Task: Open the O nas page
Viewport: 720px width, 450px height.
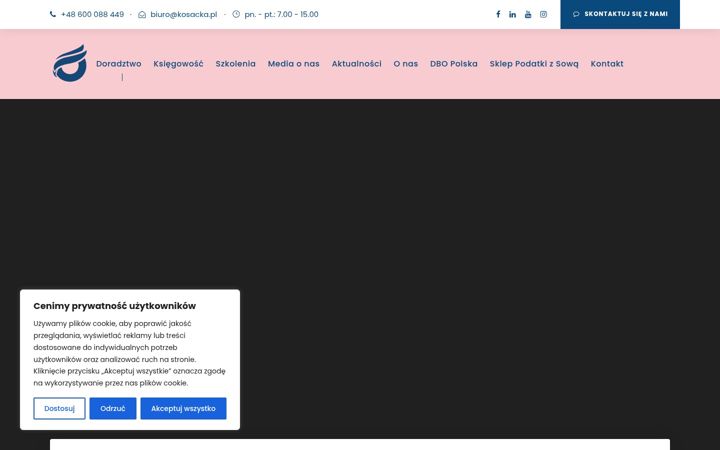Action: coord(405,64)
